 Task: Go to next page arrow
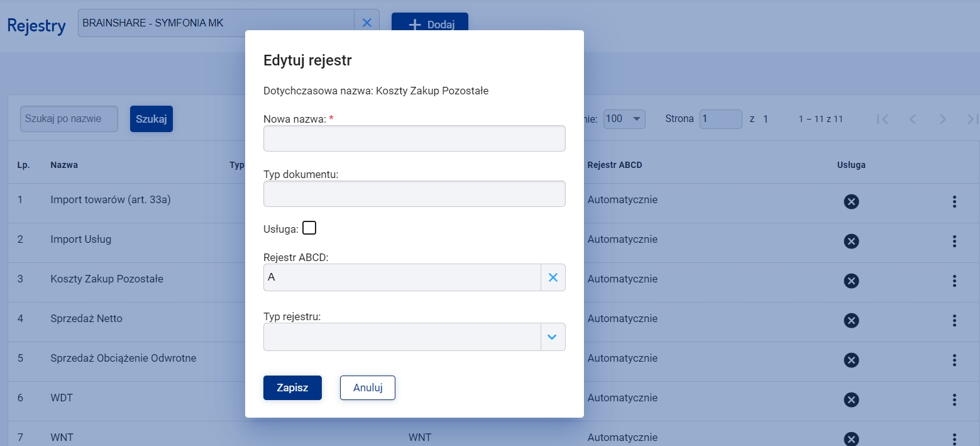[942, 119]
